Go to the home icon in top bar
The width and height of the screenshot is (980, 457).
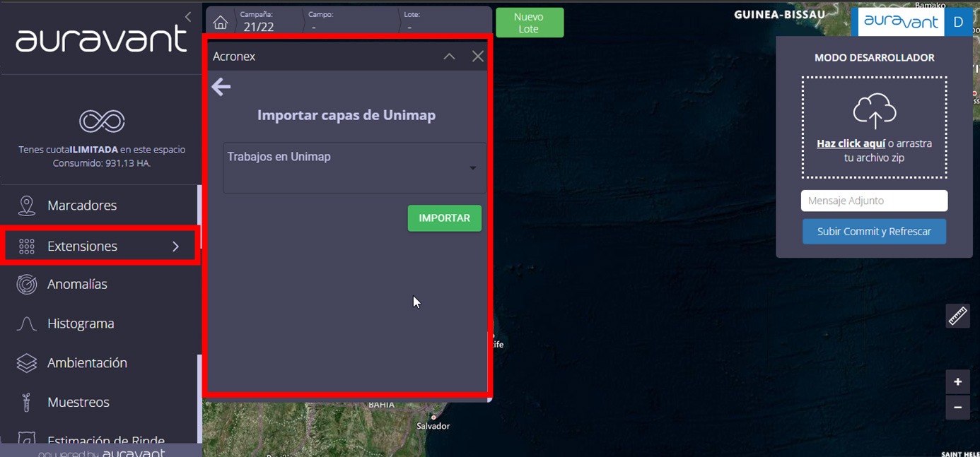[x=221, y=23]
